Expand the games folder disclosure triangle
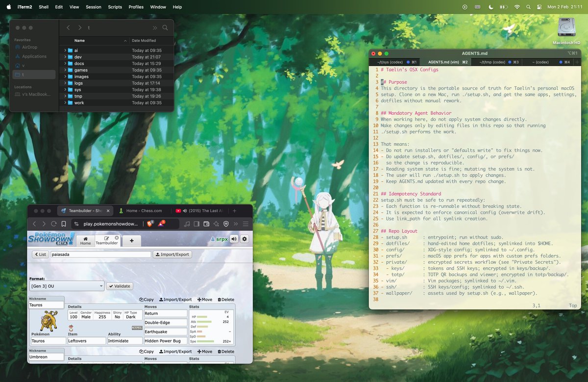The image size is (588, 382). coord(65,70)
